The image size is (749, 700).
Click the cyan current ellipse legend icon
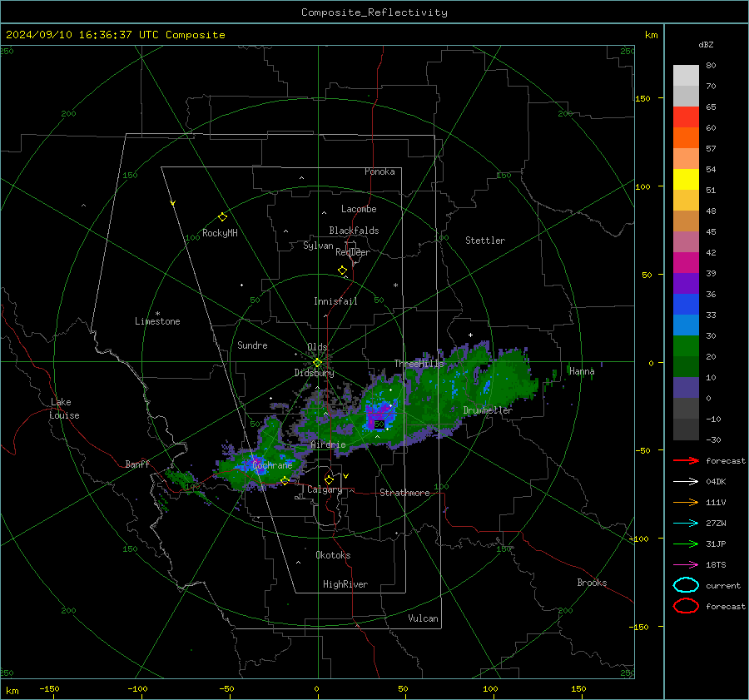click(x=686, y=585)
